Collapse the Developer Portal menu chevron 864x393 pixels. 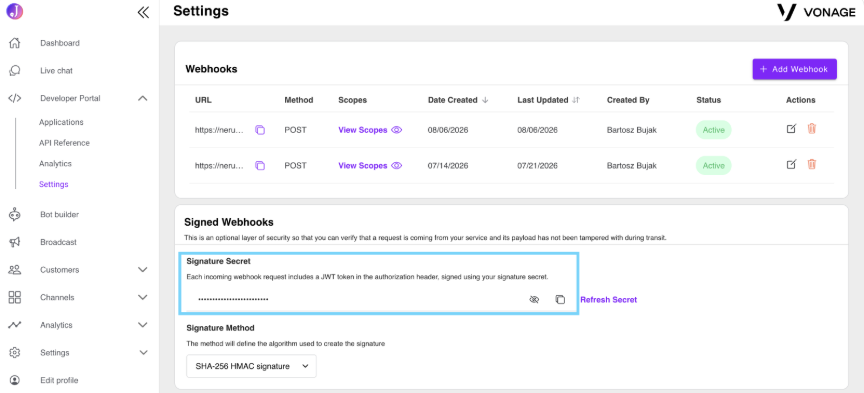[x=143, y=98]
